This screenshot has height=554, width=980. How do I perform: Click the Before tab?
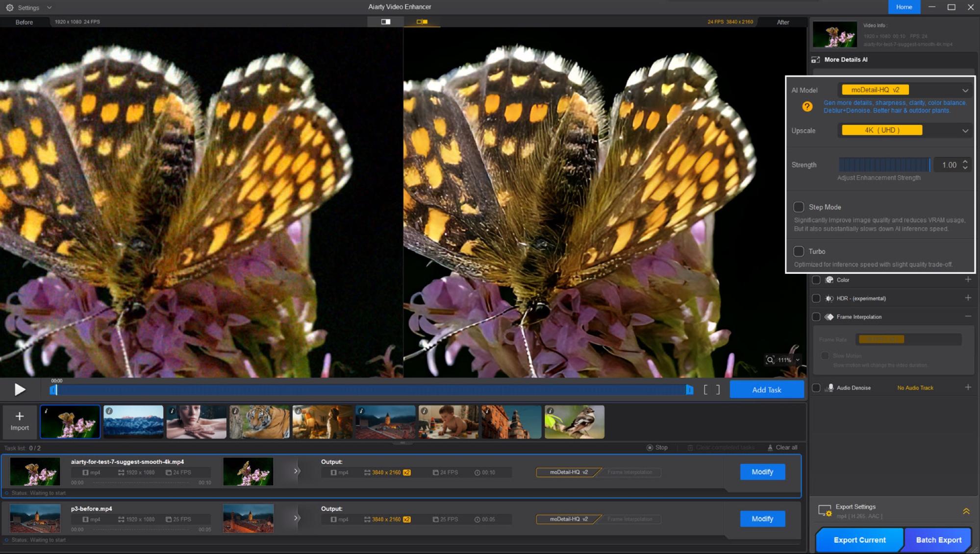point(24,22)
